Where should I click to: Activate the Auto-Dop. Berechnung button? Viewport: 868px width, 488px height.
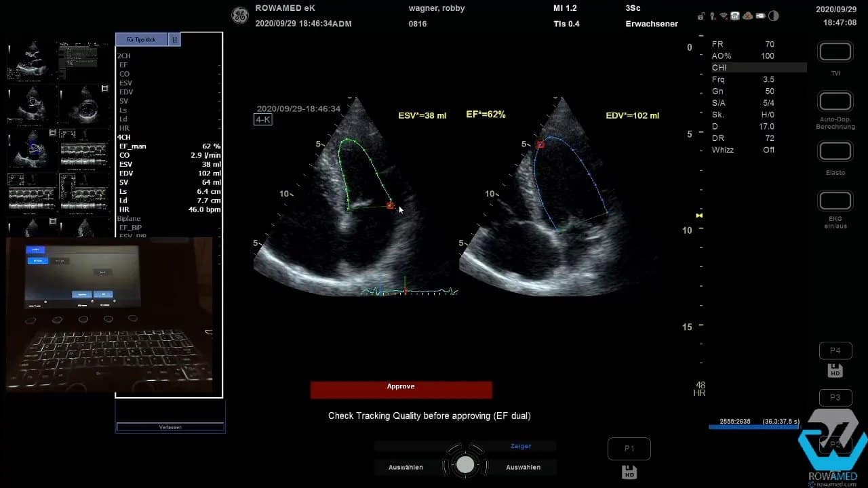(835, 102)
